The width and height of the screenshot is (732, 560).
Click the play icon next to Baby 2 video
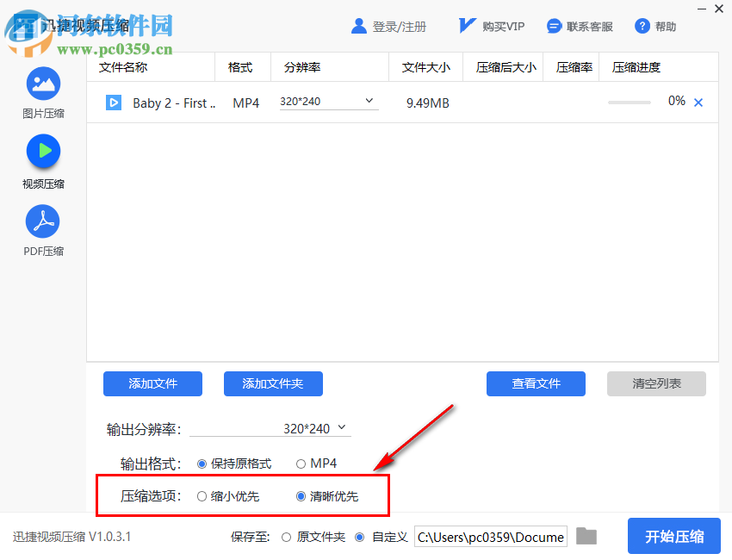click(114, 103)
